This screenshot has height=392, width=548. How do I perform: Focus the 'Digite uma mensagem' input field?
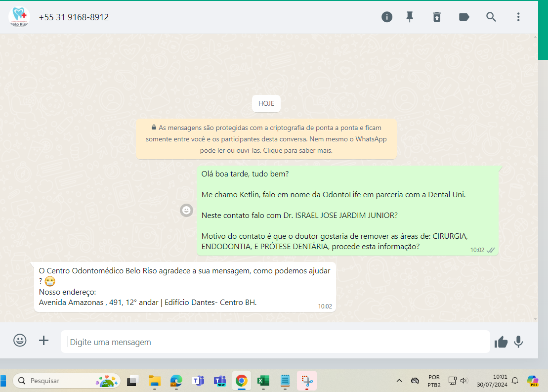(275, 342)
